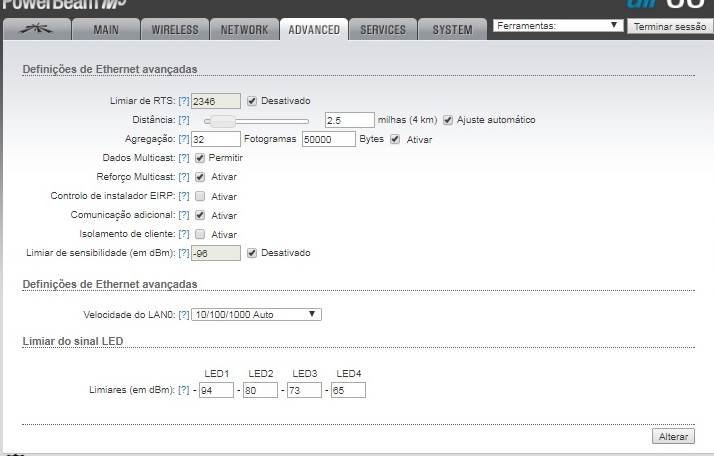714x456 pixels.
Task: Open help for LED Limiares
Action: [184, 390]
